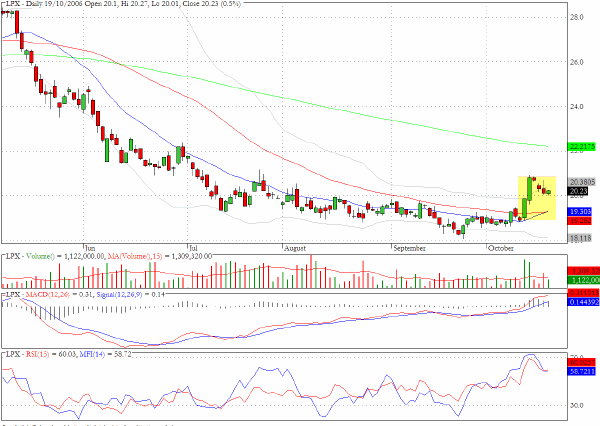Click the 24.0 price axis label
Viewport: 600px width, 426px height.
click(x=577, y=107)
